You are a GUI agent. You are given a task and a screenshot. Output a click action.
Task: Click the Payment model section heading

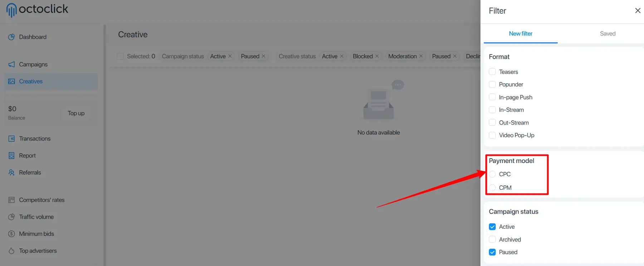tap(511, 161)
